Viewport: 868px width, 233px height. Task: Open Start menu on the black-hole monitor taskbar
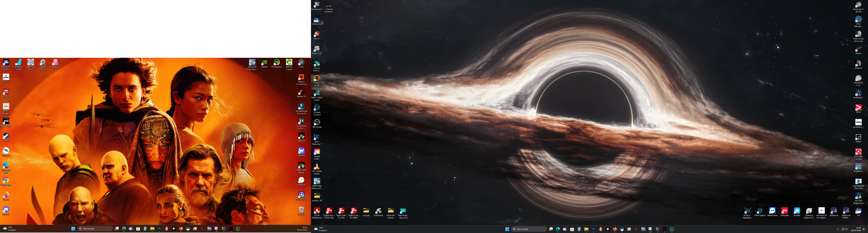coord(507,229)
